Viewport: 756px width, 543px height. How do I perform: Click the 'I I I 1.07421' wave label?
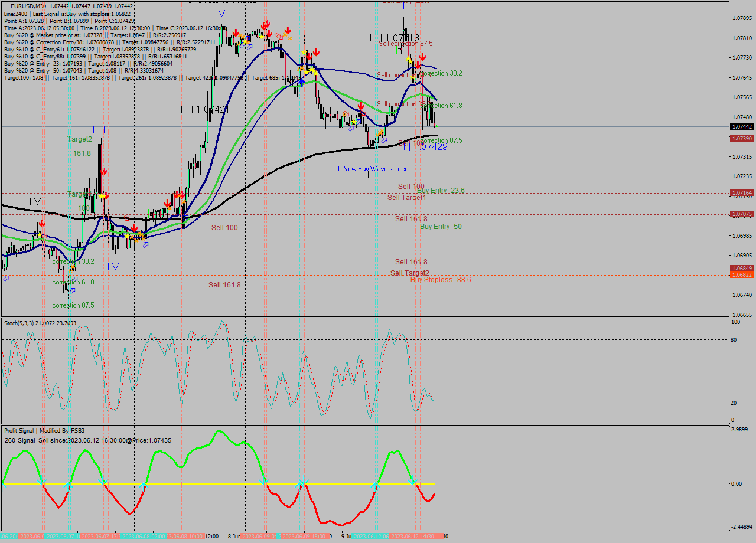coord(204,109)
